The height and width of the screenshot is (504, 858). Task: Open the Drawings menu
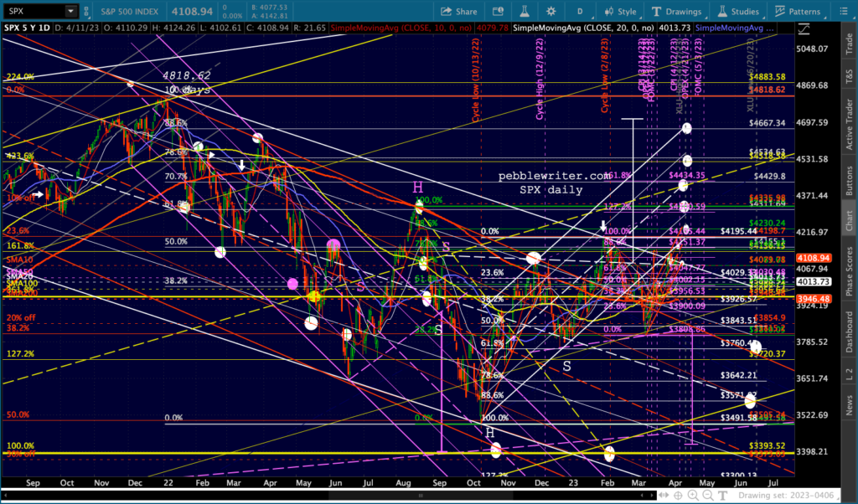click(677, 12)
